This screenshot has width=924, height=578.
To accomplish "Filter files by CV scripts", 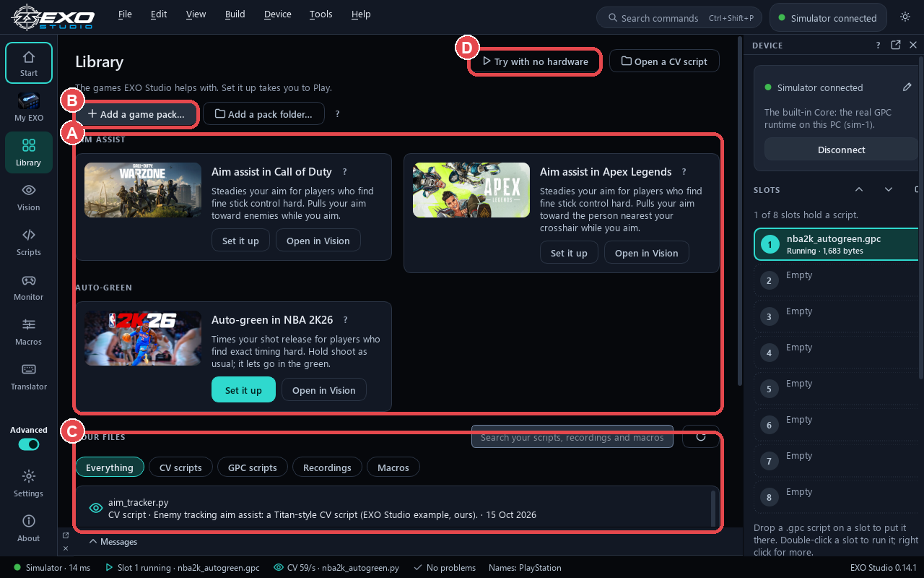I will click(x=180, y=467).
